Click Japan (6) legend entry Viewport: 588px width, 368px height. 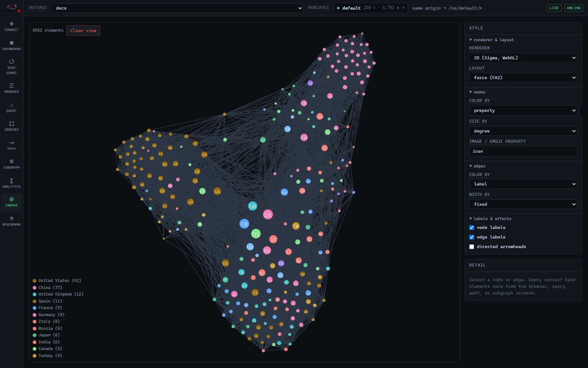(x=46, y=335)
